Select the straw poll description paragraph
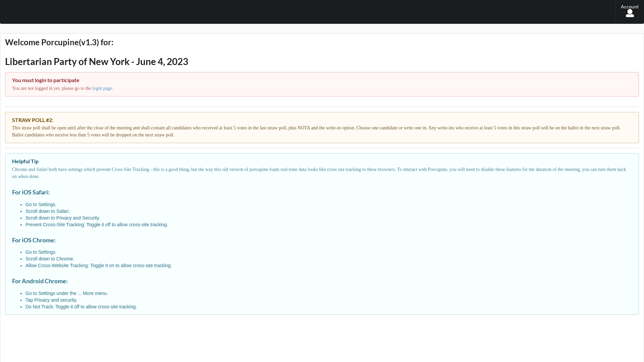 [x=316, y=131]
